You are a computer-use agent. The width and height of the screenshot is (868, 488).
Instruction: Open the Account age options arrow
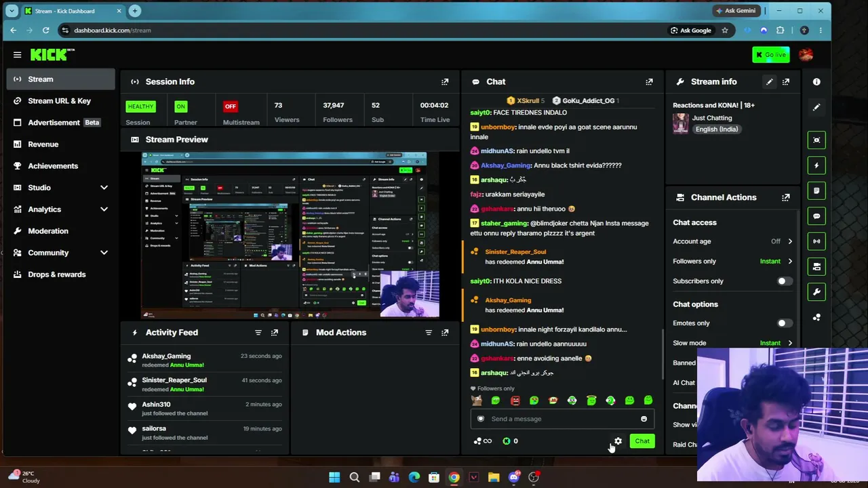pyautogui.click(x=790, y=241)
